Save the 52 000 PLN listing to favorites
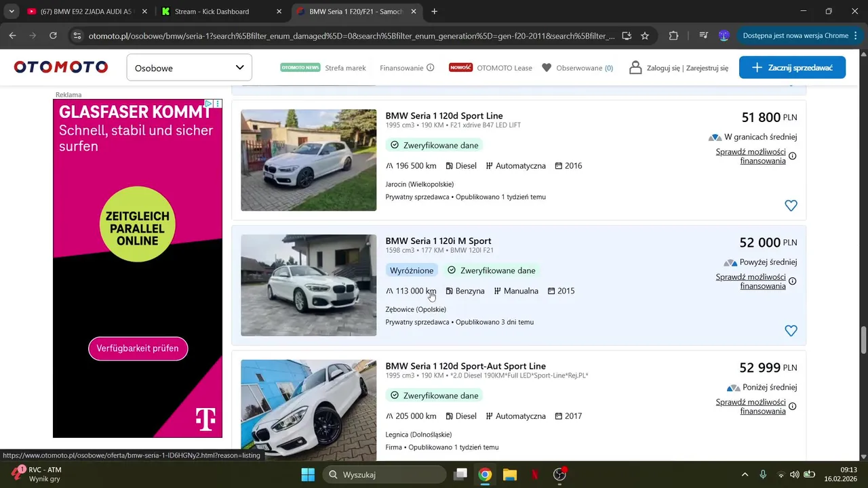This screenshot has height=488, width=868. (791, 331)
